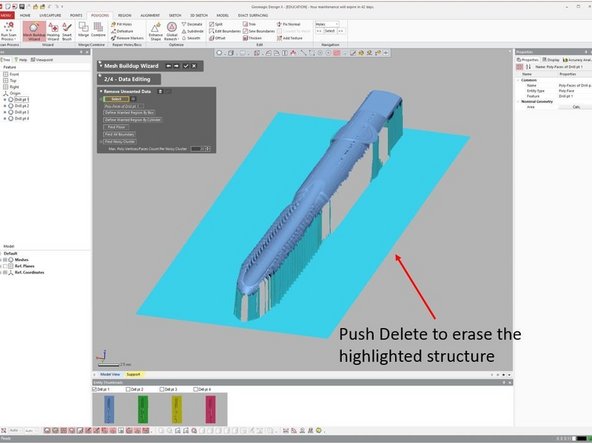The height and width of the screenshot is (444, 592).
Task: Check the Drill pt 4 thumbnail checkbox
Action: point(196,389)
